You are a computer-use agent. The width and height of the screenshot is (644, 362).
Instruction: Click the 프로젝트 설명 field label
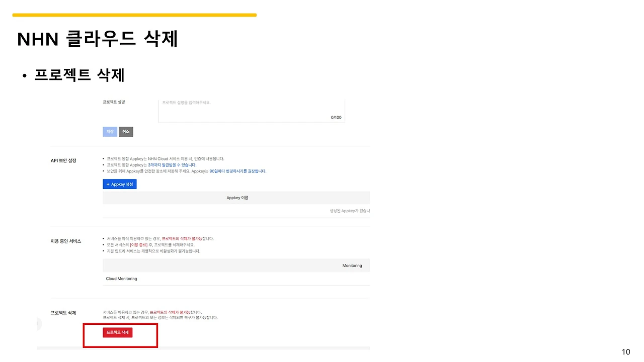(114, 102)
